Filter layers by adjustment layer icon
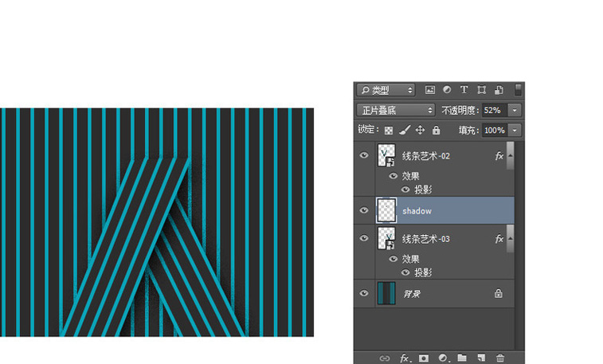Image resolution: width=603 pixels, height=364 pixels. (447, 90)
